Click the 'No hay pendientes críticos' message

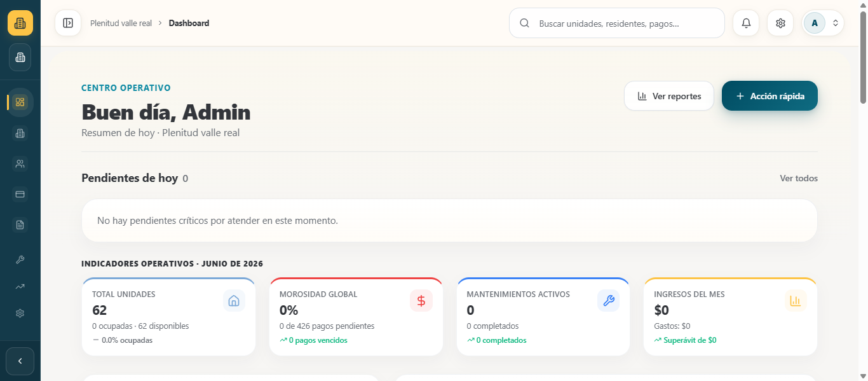(x=217, y=221)
